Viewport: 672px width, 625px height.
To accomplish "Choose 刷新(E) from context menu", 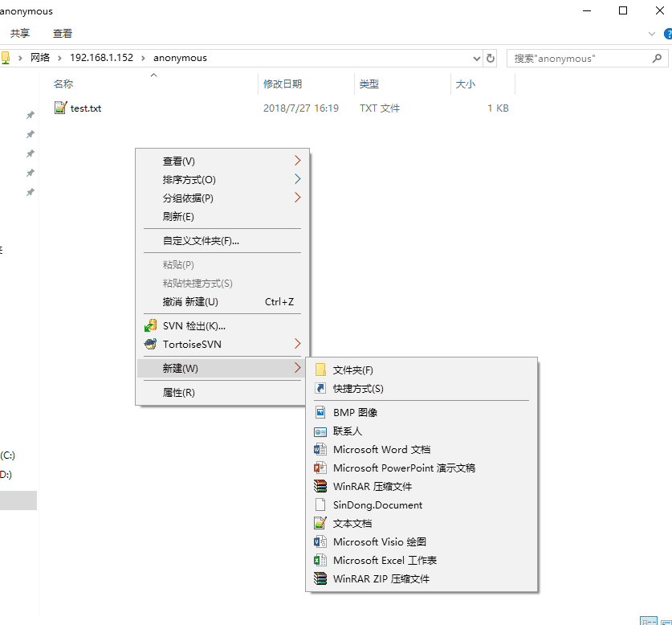I will click(x=222, y=217).
